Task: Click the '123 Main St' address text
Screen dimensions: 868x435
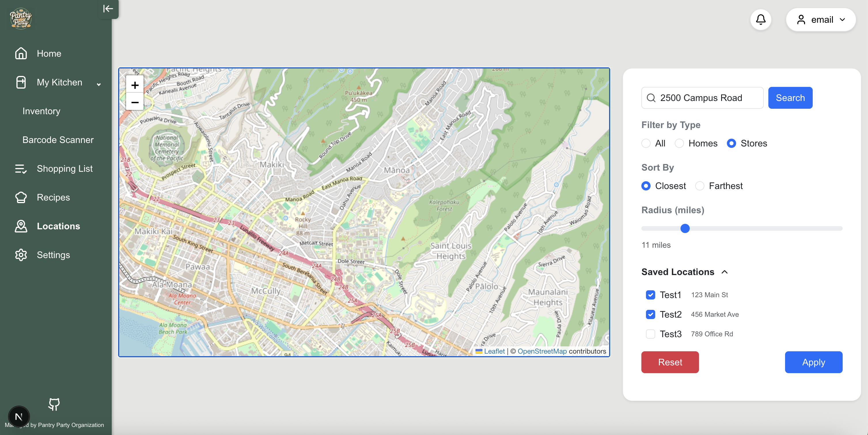Action: coord(710,295)
